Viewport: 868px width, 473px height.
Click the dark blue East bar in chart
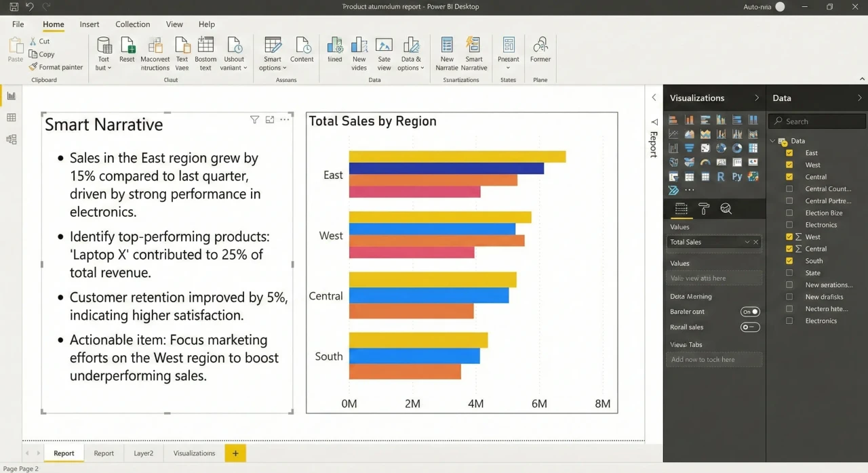point(446,169)
